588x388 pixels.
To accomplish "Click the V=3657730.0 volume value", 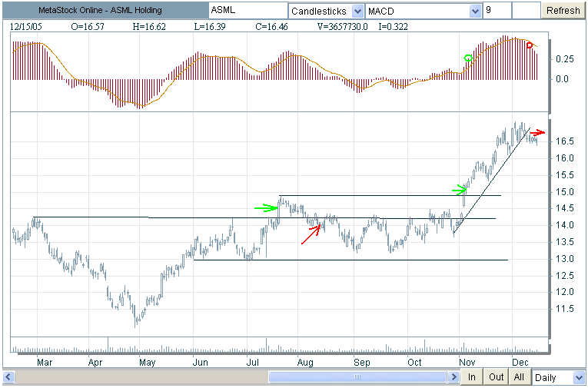I will (342, 27).
